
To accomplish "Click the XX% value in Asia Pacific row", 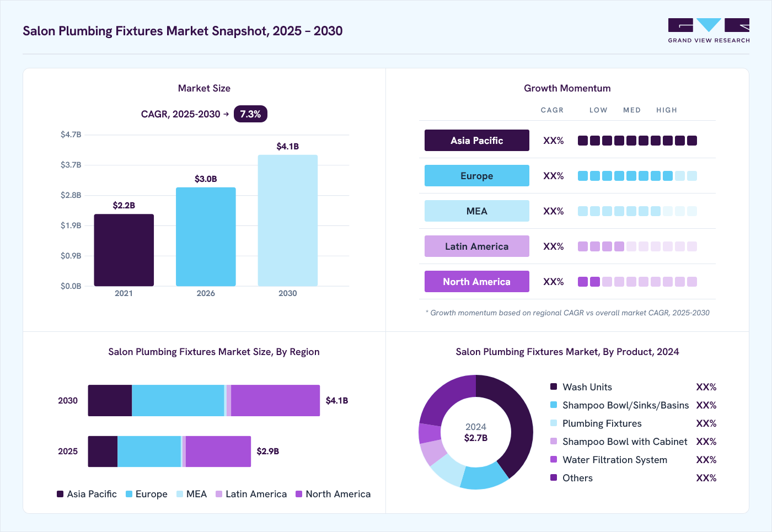I will [554, 141].
